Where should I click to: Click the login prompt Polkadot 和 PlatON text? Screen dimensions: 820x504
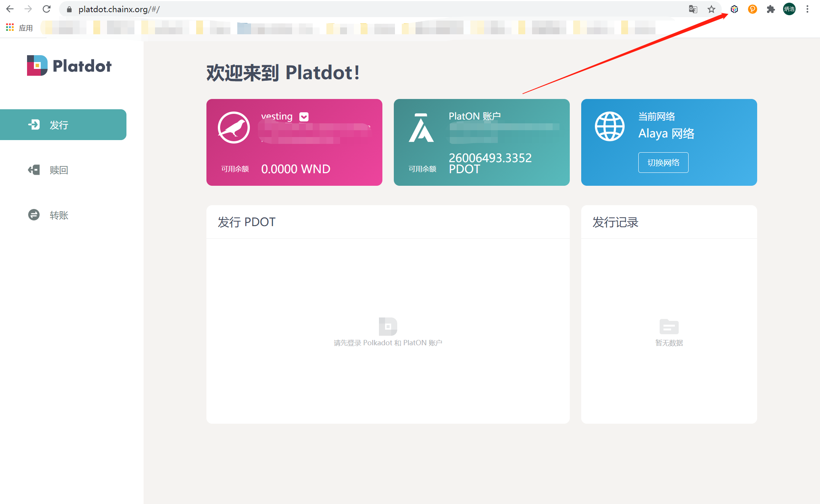pyautogui.click(x=388, y=343)
